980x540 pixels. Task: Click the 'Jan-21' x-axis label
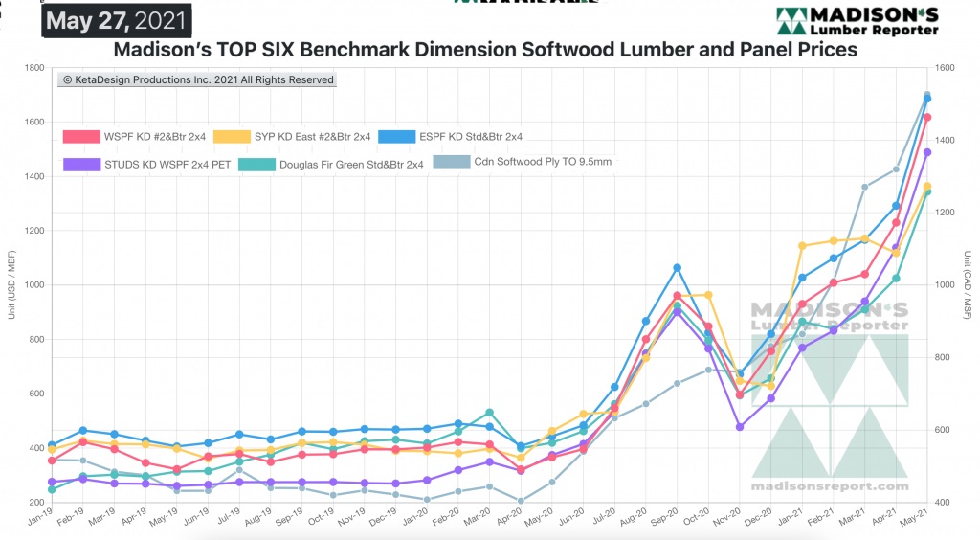[790, 516]
